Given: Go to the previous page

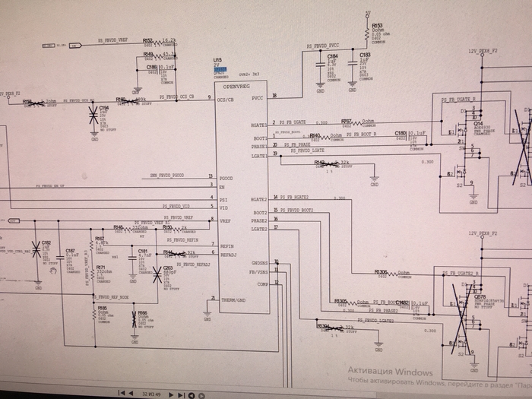Looking at the screenshot, I should [x=131, y=393].
